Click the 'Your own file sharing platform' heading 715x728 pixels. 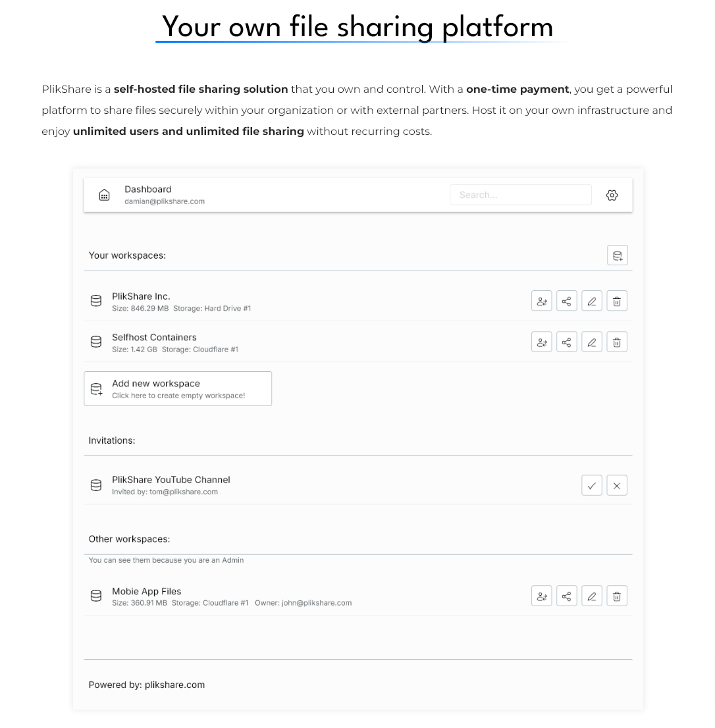[357, 26]
